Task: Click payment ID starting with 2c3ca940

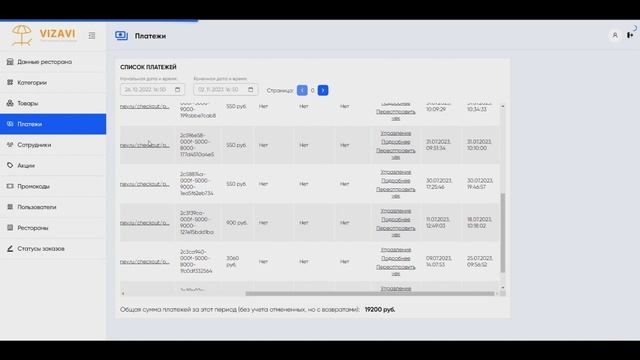Action: point(196,262)
